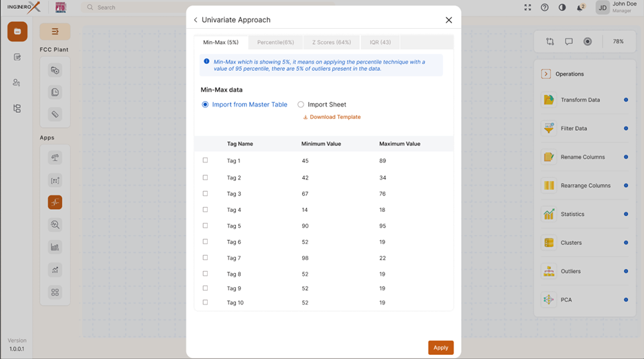Open the Statistics operation

pyautogui.click(x=572, y=214)
